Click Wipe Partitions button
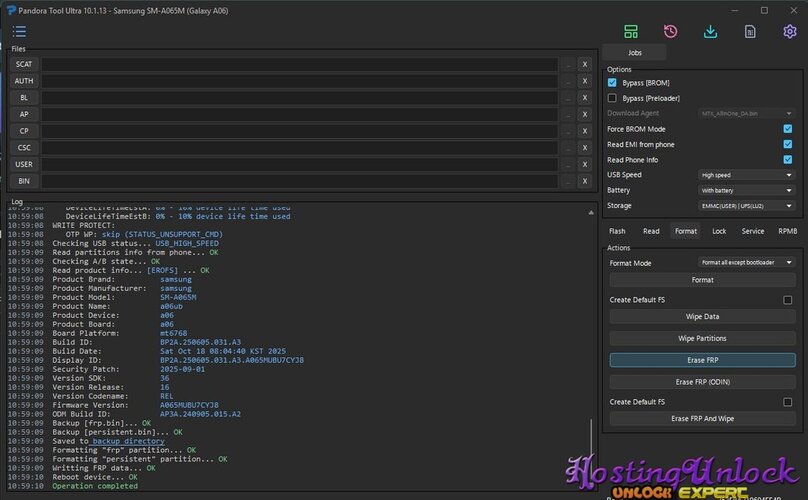 click(x=702, y=338)
